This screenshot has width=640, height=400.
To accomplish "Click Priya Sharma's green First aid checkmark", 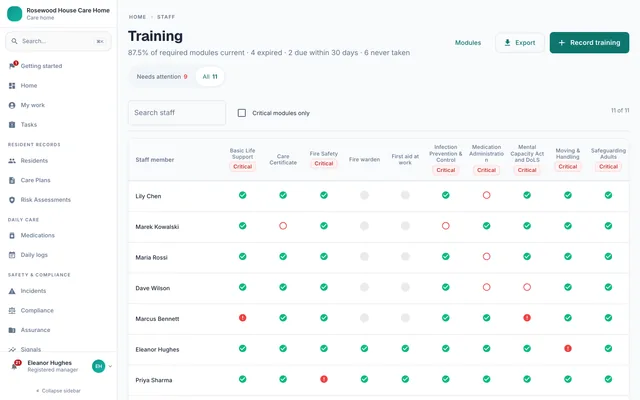I will pos(405,379).
